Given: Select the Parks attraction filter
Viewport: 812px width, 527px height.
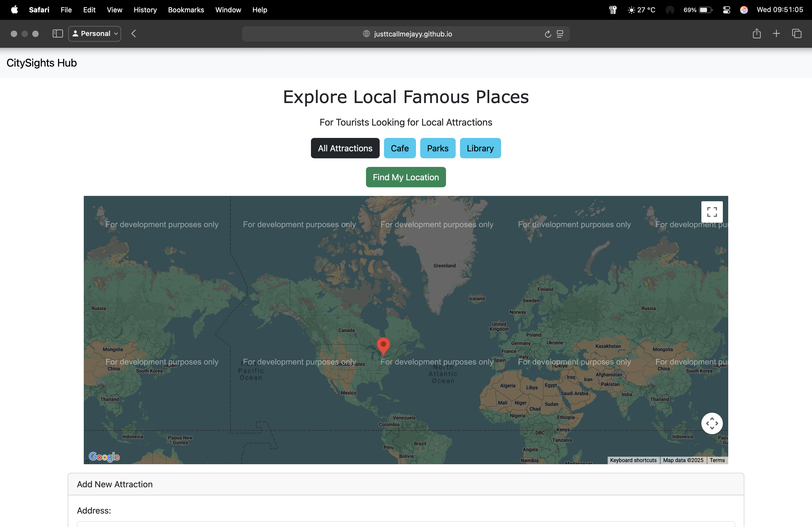Looking at the screenshot, I should click(437, 148).
